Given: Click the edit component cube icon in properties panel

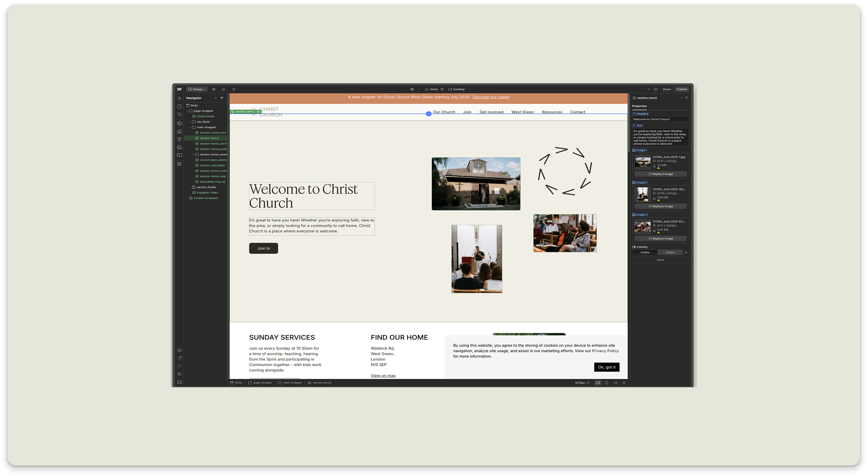Looking at the screenshot, I should tap(687, 98).
